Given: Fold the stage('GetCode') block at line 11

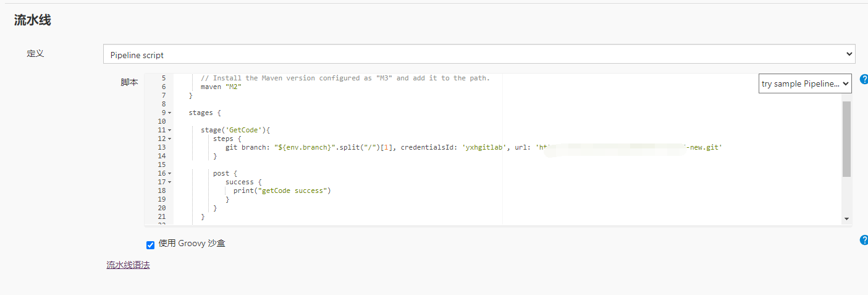Looking at the screenshot, I should pos(169,130).
